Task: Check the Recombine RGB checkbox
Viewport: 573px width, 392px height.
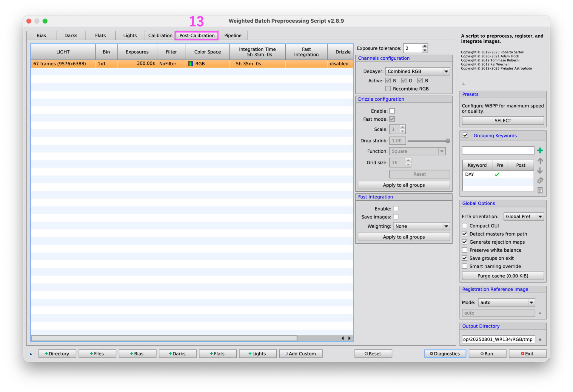Action: tap(388, 89)
